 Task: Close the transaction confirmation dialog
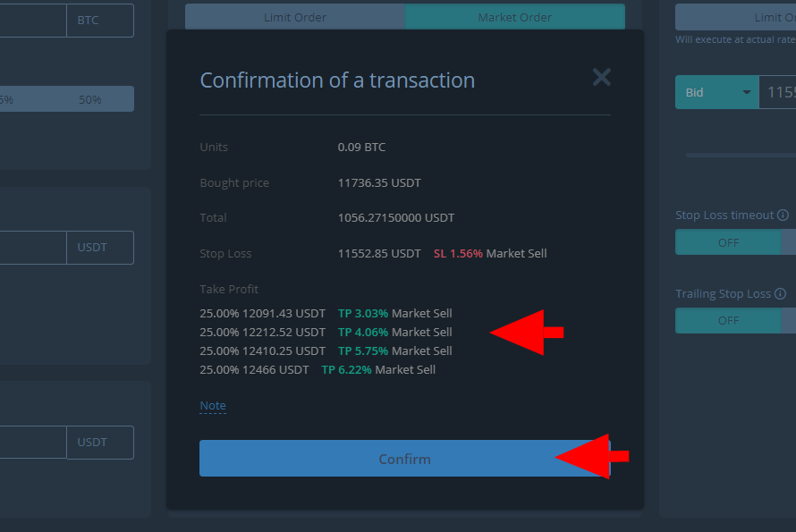(601, 77)
